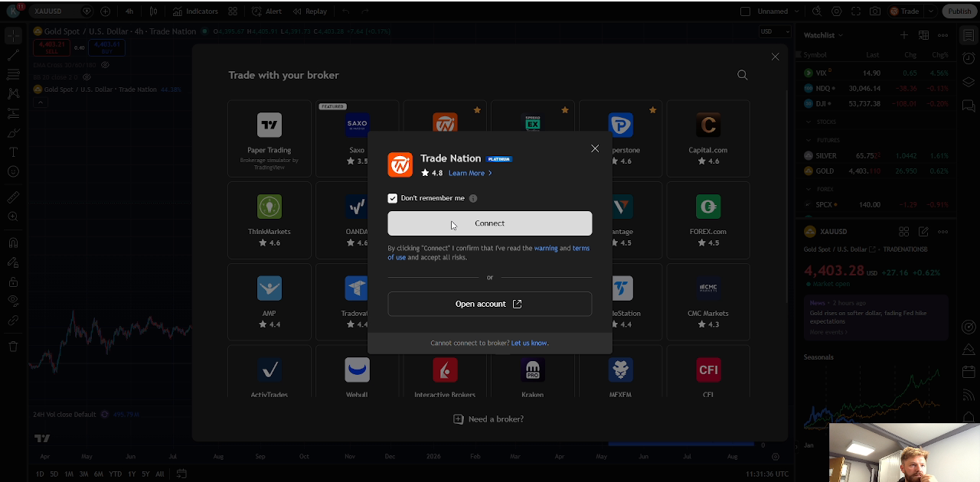Select the Paper Trading broker card
The image size is (980, 482).
[269, 138]
